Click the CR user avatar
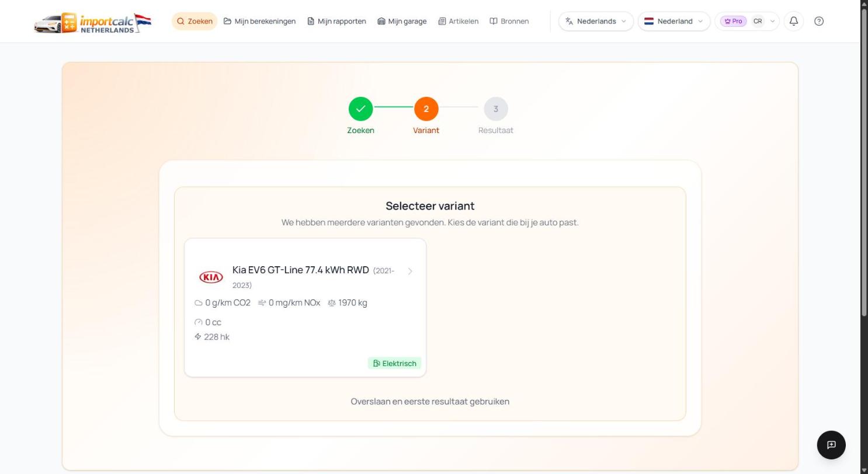Screen dimensions: 868x474 point(758,21)
